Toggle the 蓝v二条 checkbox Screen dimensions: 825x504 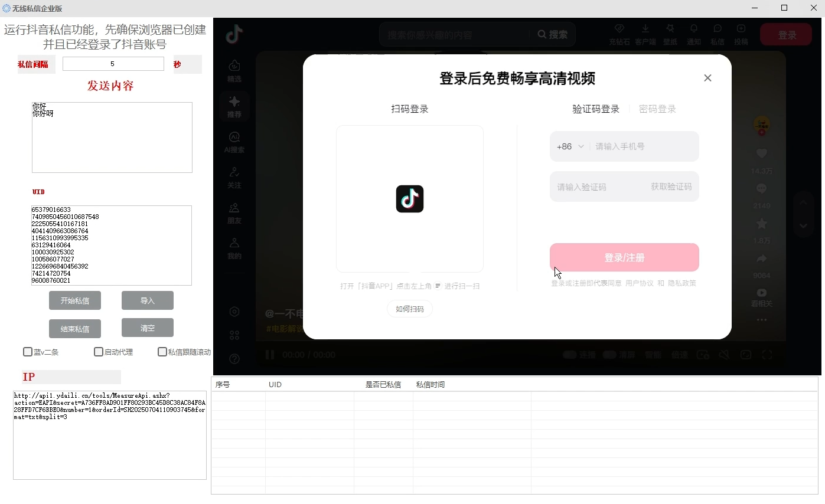28,352
